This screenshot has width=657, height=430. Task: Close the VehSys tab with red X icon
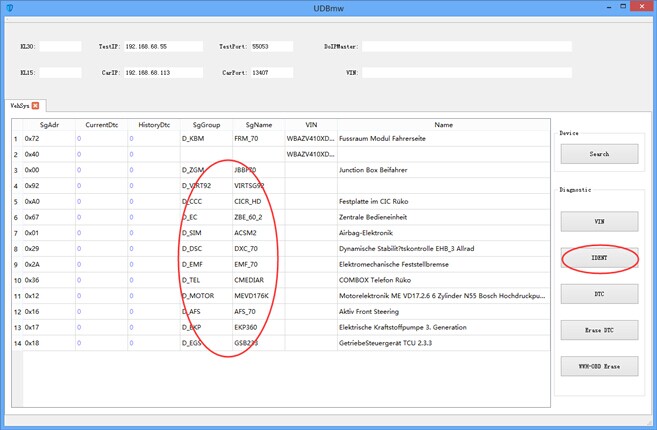click(x=36, y=106)
